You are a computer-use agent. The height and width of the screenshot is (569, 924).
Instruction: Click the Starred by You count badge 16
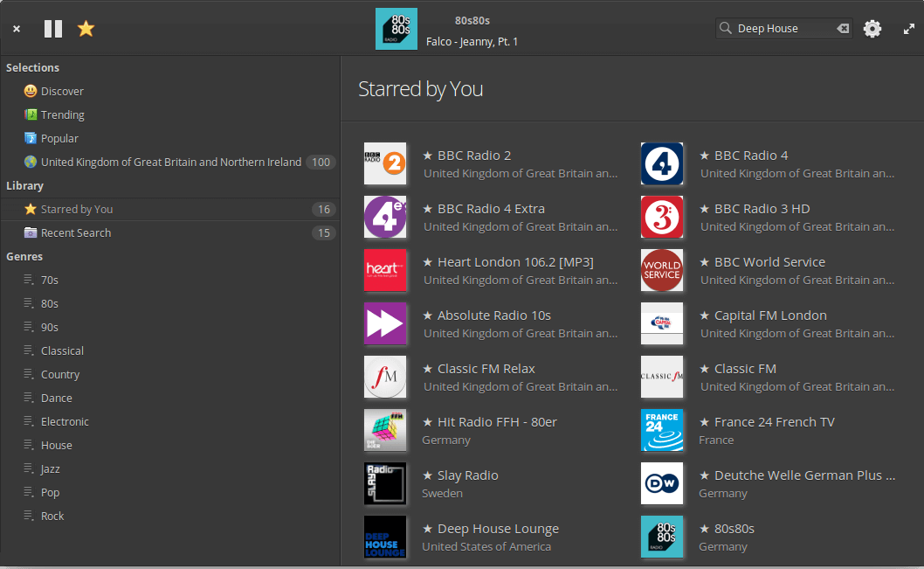click(323, 209)
